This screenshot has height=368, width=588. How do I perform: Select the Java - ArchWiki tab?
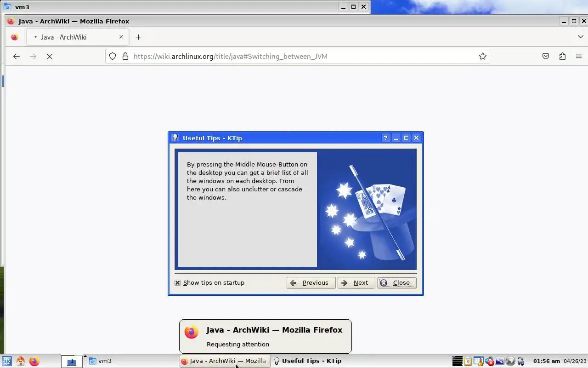click(78, 37)
